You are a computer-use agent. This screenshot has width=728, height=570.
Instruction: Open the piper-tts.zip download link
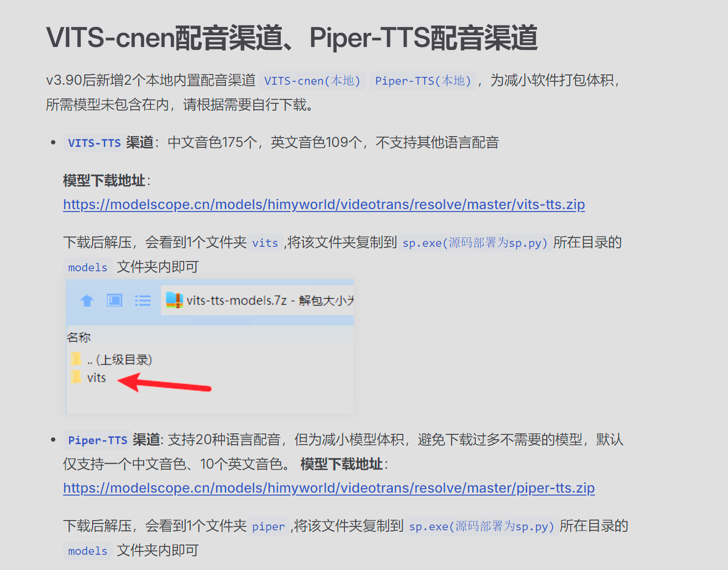pos(329,488)
